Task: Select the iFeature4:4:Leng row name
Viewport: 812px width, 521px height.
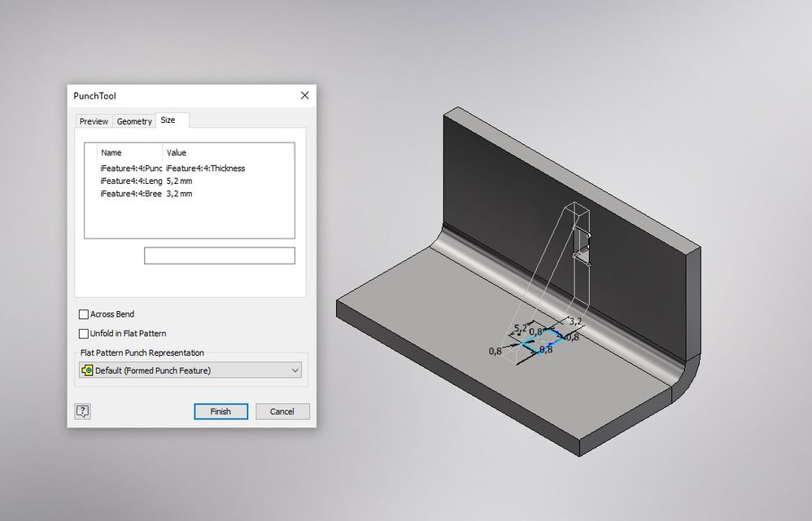Action: click(x=131, y=181)
